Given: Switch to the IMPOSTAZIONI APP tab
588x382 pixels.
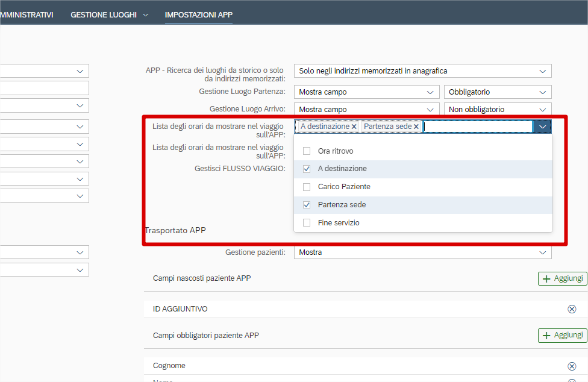Looking at the screenshot, I should (198, 14).
